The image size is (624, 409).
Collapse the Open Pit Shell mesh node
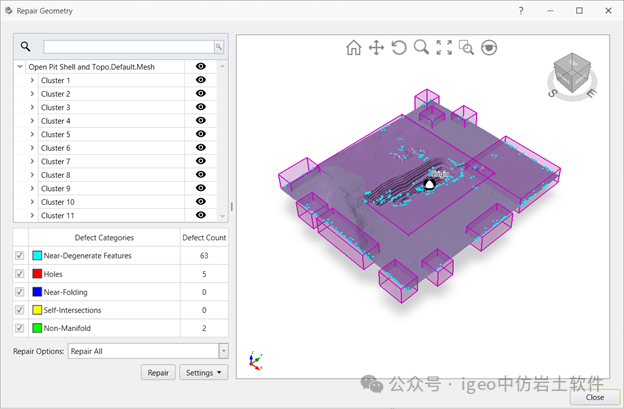(x=20, y=66)
